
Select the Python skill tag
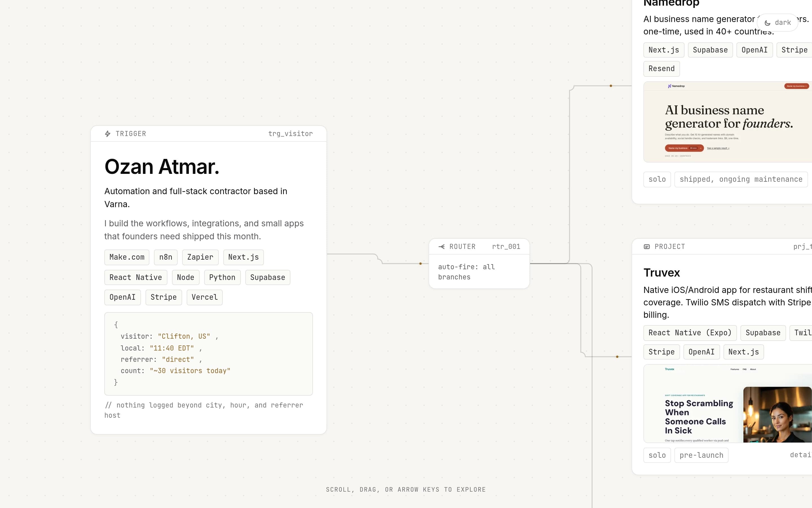[222, 277]
